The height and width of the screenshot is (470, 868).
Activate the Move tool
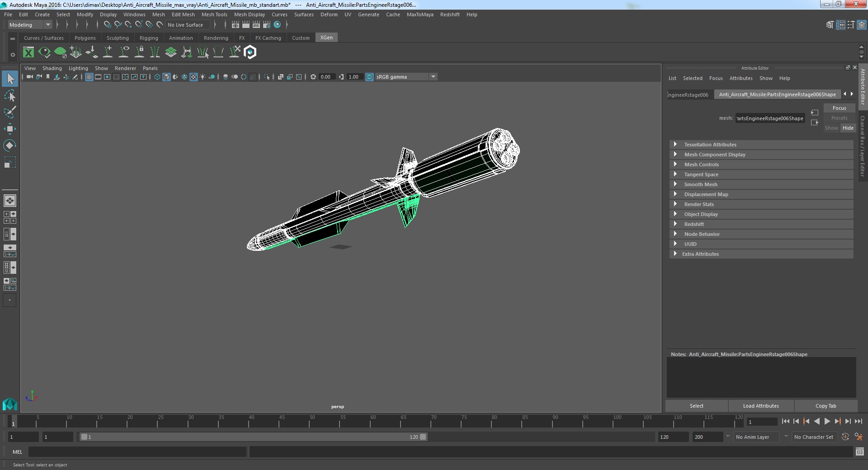9,129
